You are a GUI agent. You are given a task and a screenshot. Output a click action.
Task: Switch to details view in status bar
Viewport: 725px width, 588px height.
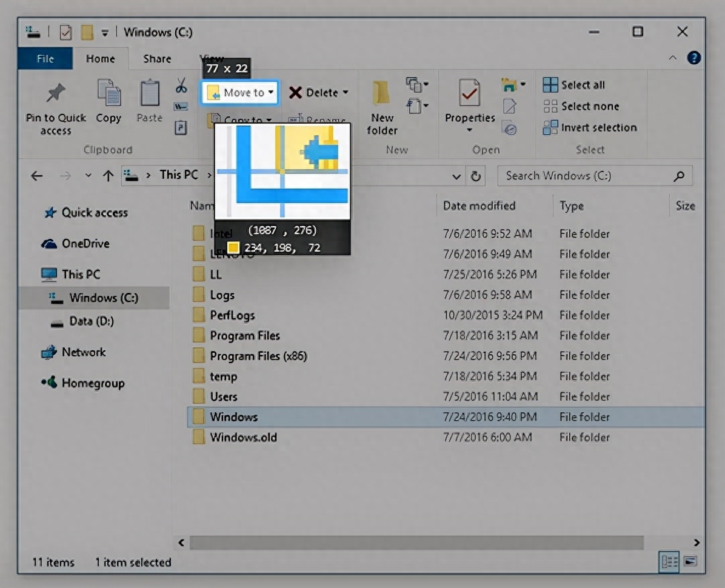[669, 561]
